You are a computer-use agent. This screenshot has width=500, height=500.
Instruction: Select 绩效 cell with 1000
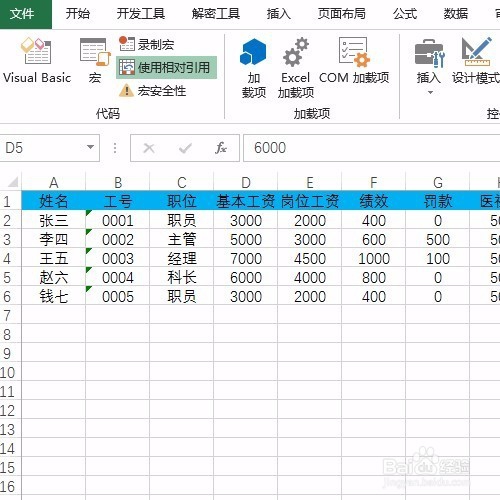point(374,258)
